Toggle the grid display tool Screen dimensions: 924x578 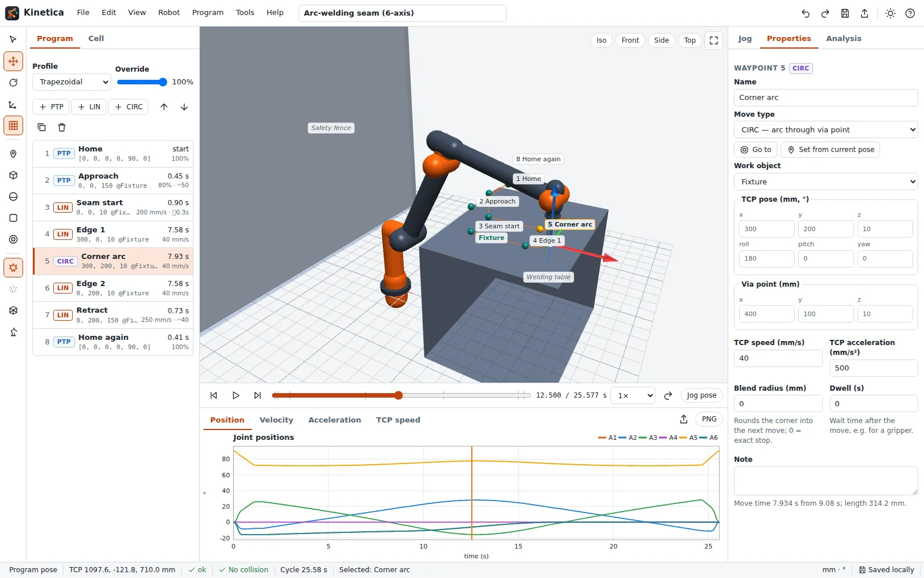13,125
